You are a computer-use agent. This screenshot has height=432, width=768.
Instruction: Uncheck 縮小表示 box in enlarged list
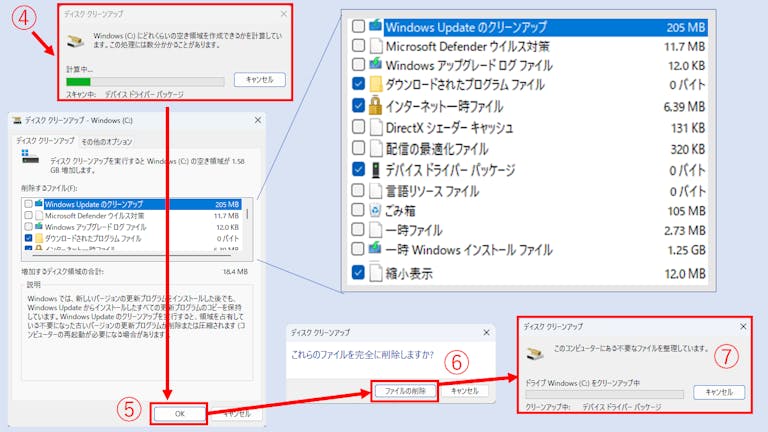pos(358,272)
